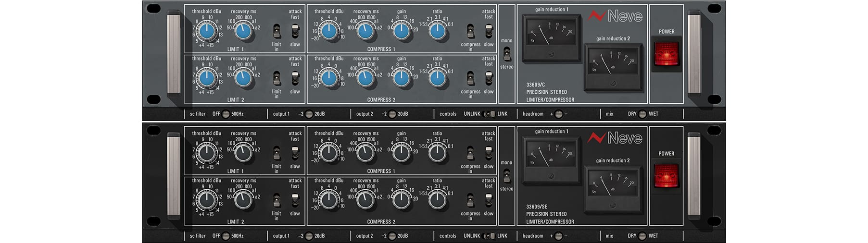Flip the Limit 1 attack switch on 33609/SE

(x=295, y=153)
